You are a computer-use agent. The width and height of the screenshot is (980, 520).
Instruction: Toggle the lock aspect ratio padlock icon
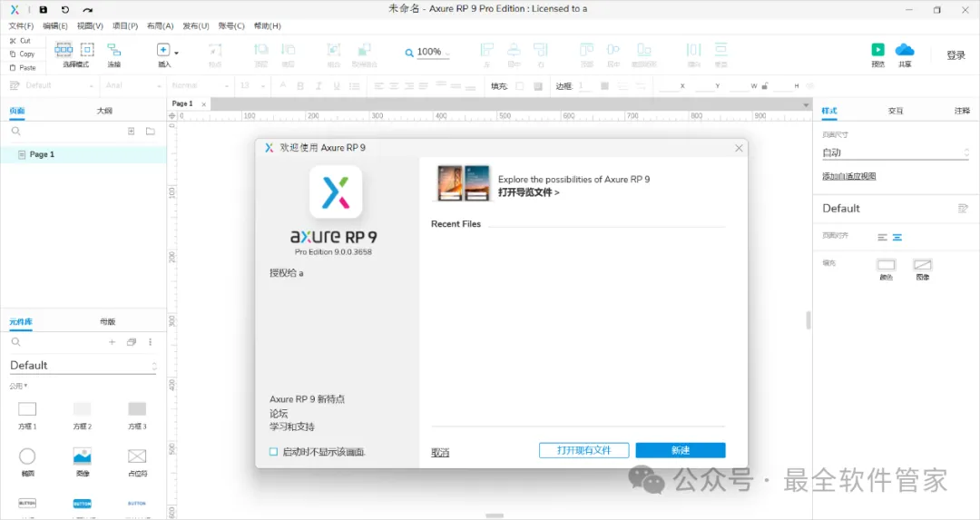point(765,85)
